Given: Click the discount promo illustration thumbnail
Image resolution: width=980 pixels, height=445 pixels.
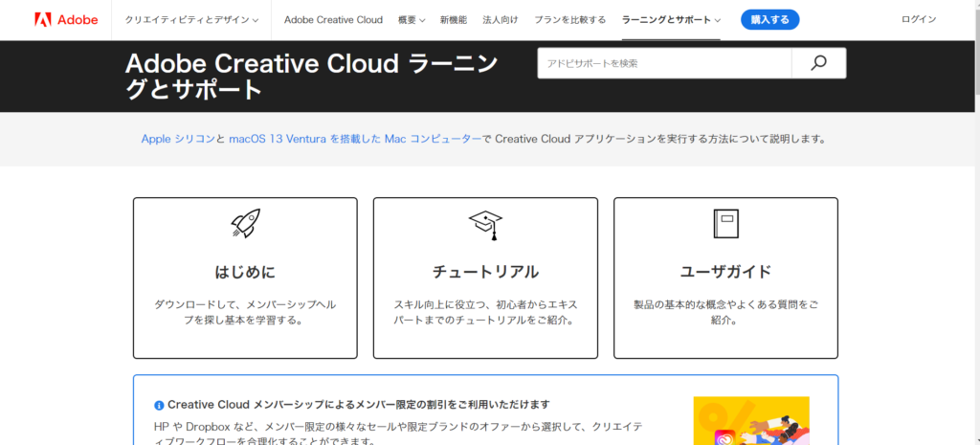Looking at the screenshot, I should click(750, 421).
